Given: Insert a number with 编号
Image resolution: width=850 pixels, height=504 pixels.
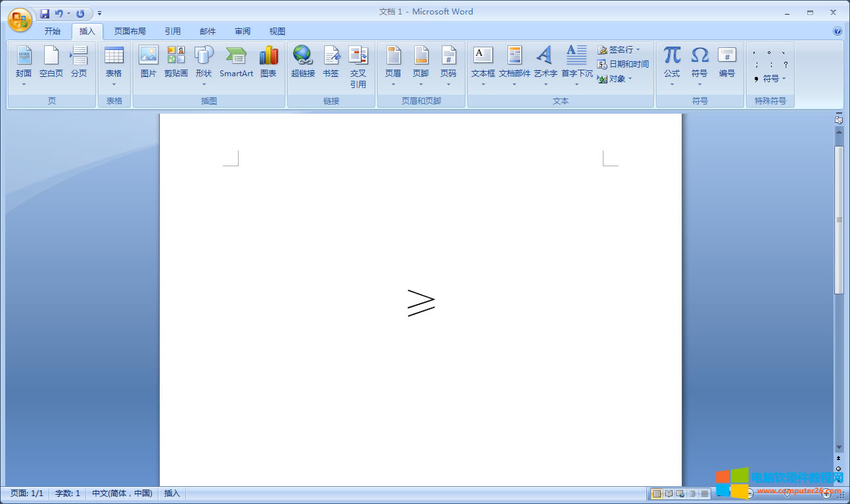Looking at the screenshot, I should click(727, 62).
